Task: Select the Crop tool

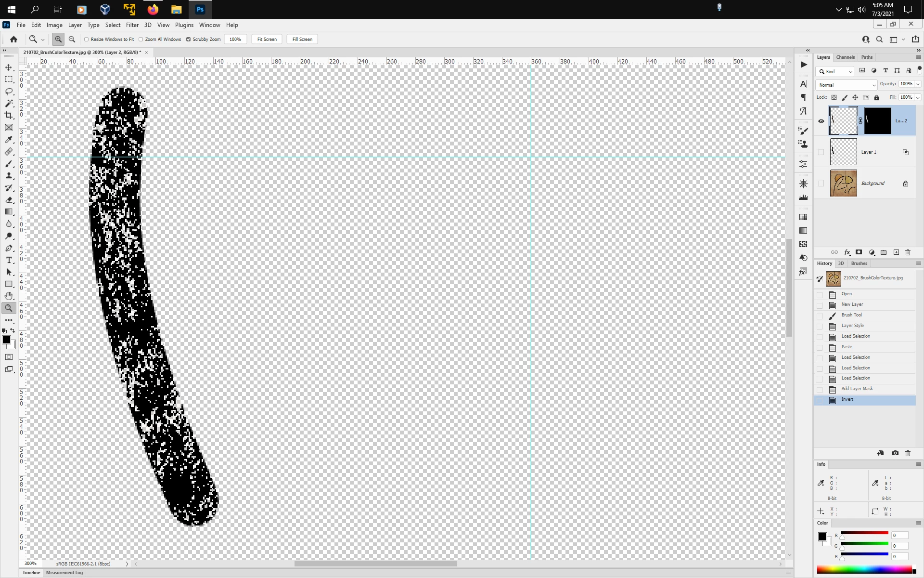Action: click(x=9, y=116)
